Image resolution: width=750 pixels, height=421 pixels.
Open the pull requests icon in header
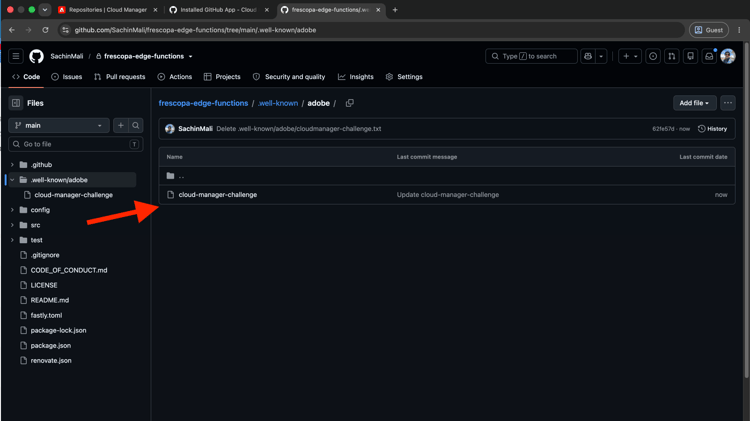pos(672,56)
